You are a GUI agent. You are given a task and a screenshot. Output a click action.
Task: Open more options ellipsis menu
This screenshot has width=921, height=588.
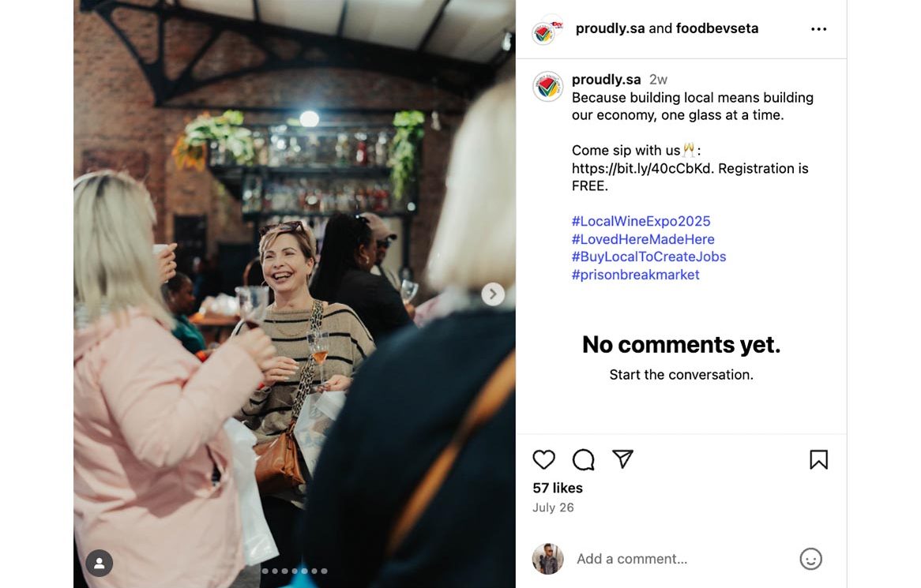[x=818, y=29]
